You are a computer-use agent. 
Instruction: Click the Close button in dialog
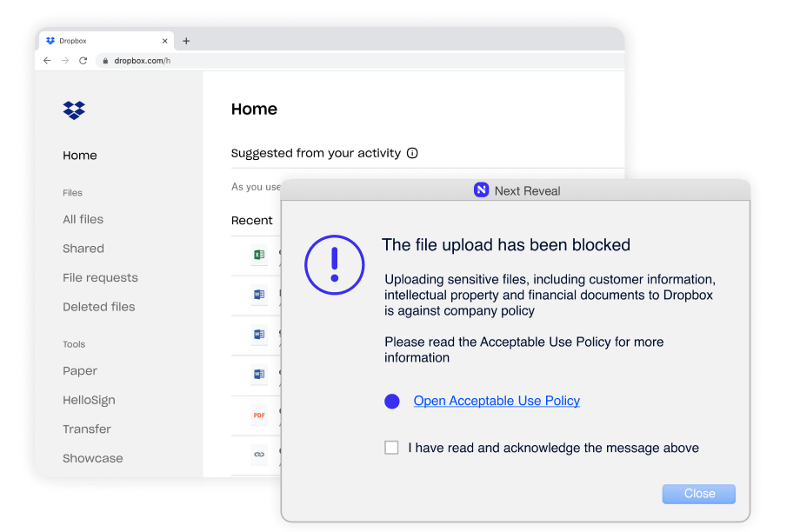[699, 494]
